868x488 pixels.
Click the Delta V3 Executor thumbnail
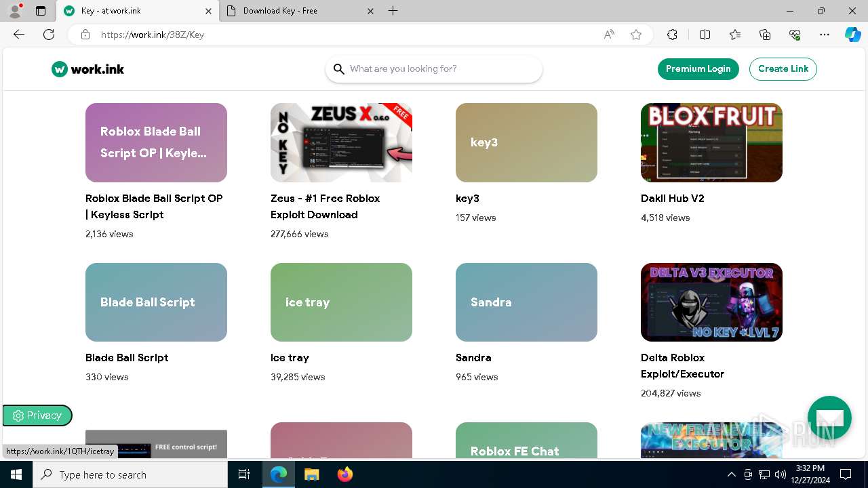[711, 302]
